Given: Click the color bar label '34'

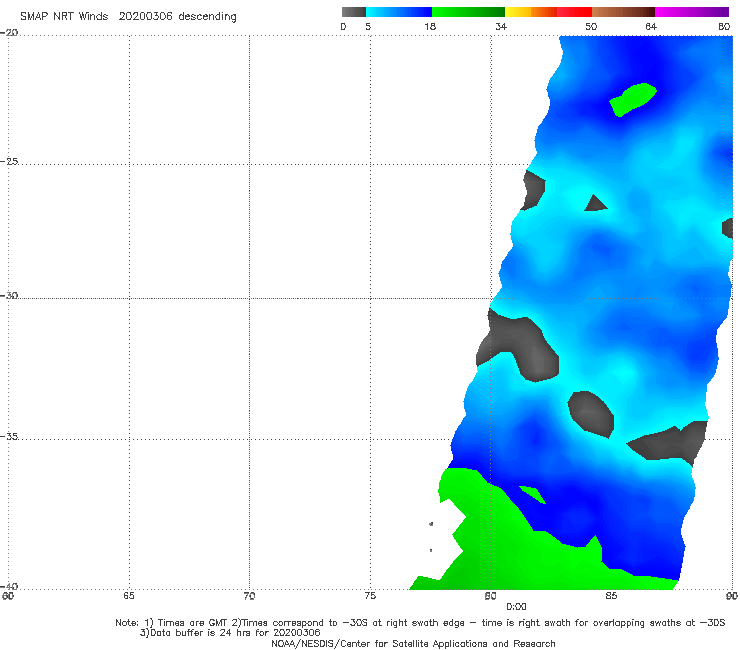Looking at the screenshot, I should [x=501, y=27].
